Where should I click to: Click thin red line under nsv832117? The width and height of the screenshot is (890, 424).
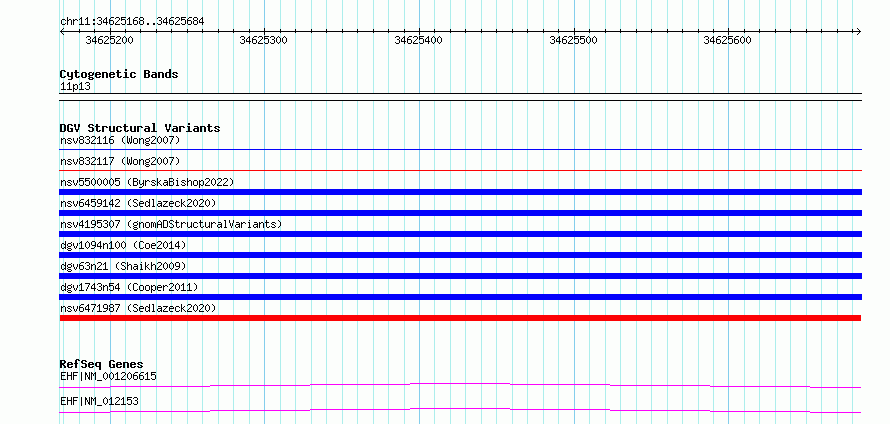tap(460, 170)
